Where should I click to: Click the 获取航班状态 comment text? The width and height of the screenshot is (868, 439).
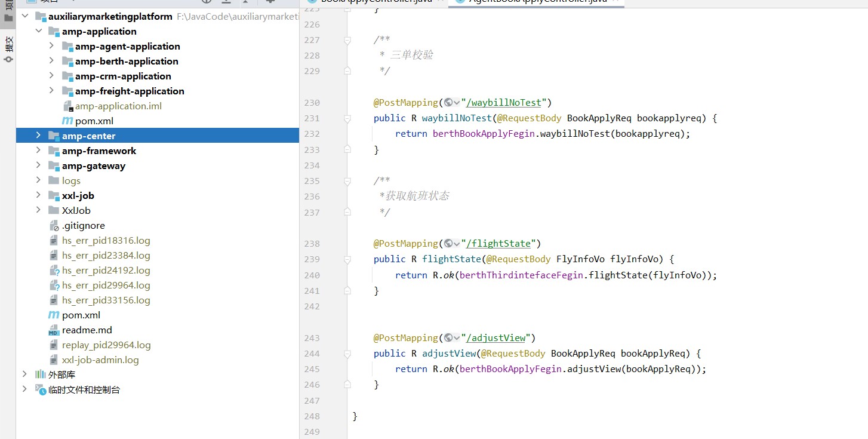point(417,196)
